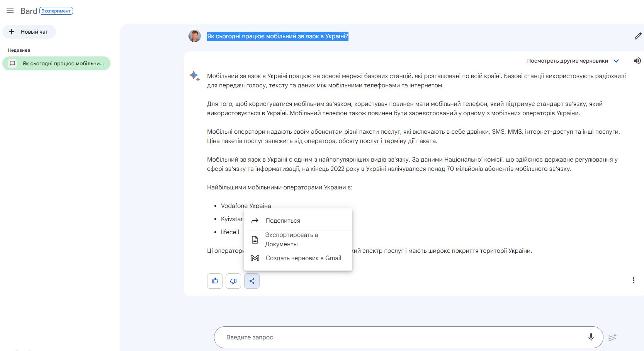Click the user profile avatar
644x351 pixels.
coord(195,36)
